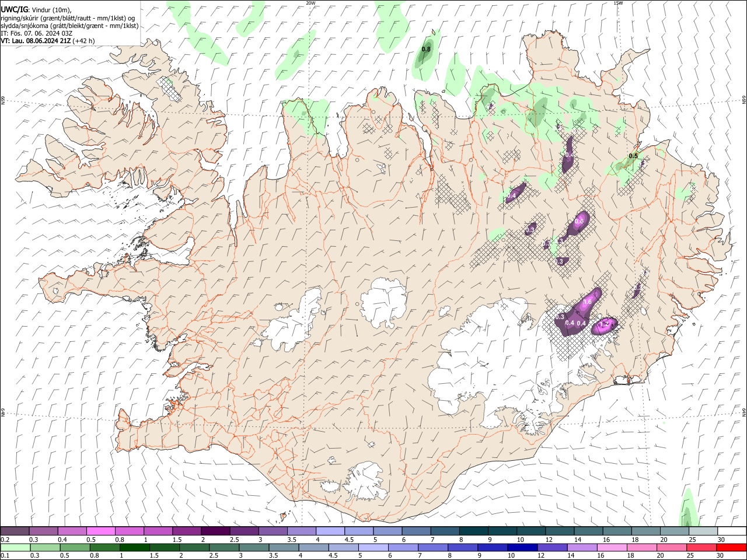747x560 pixels.
Task: Click the black 0.5 value on the eastern coast
Action: point(633,156)
